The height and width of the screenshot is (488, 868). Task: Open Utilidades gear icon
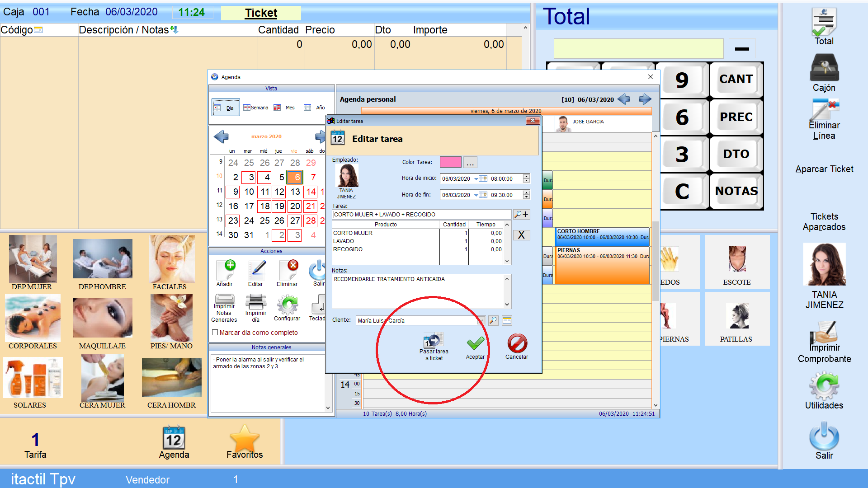824,385
